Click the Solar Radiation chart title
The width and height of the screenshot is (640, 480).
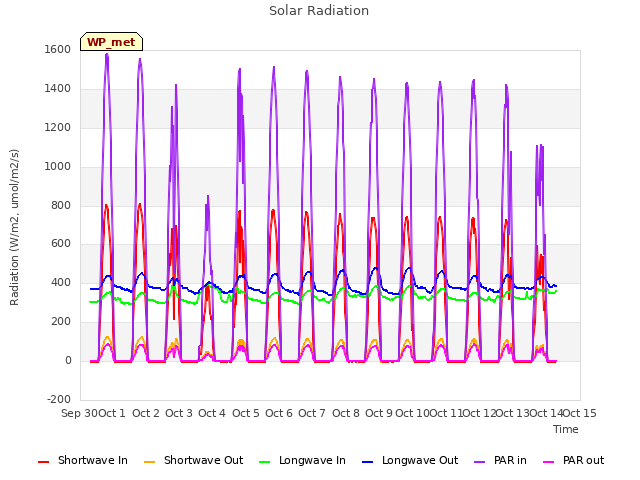coord(319,11)
